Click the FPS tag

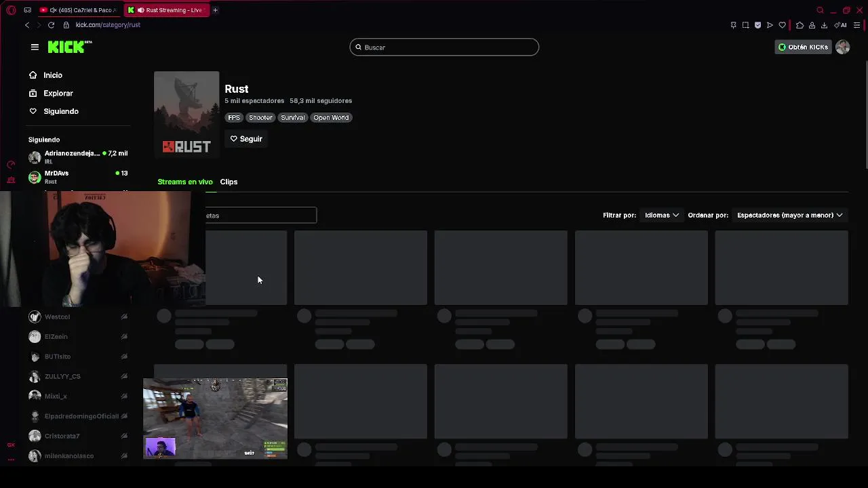[234, 117]
